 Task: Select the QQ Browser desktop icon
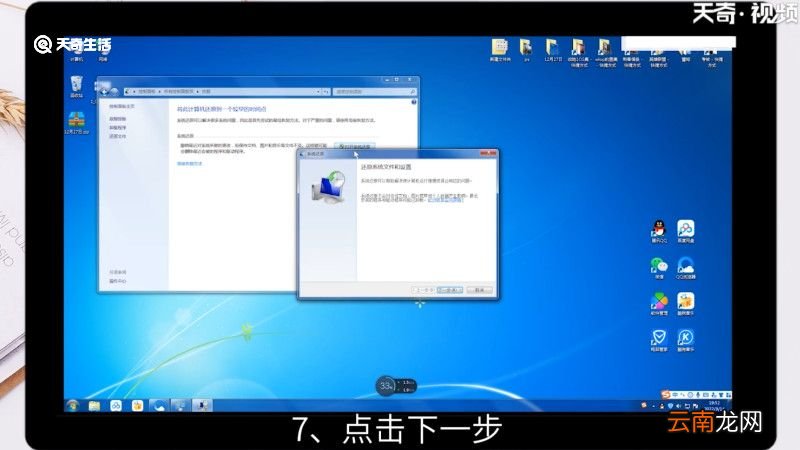(x=686, y=268)
